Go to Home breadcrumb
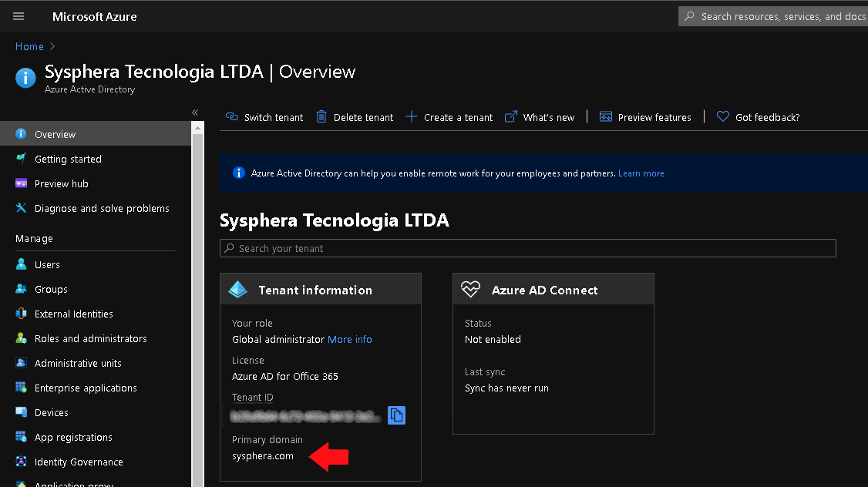This screenshot has width=868, height=487. [29, 46]
